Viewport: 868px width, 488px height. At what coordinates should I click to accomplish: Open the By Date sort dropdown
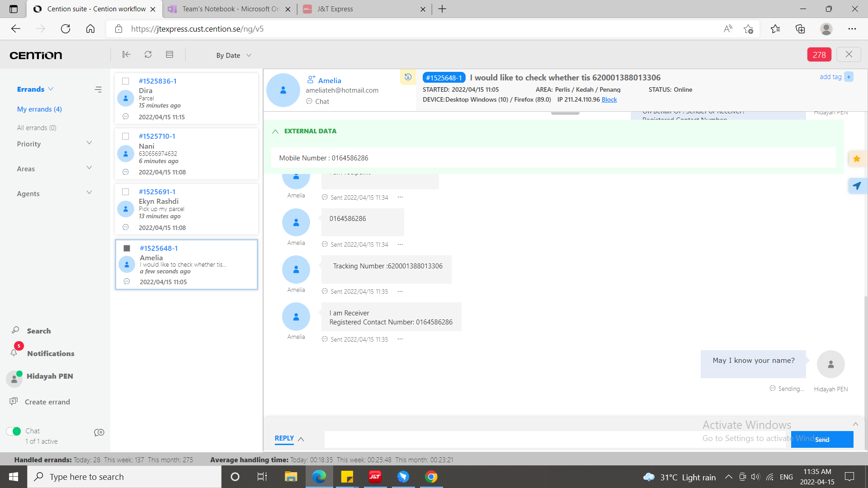(x=234, y=55)
